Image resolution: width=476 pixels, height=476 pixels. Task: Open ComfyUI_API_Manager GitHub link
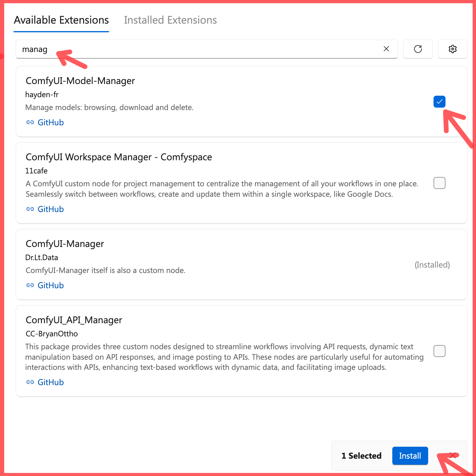[51, 382]
